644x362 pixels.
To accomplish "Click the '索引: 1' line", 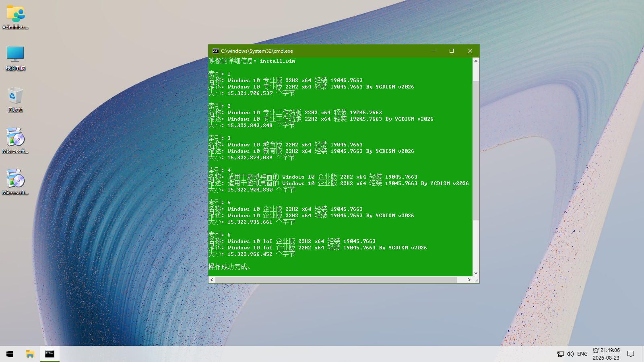I will [x=220, y=74].
